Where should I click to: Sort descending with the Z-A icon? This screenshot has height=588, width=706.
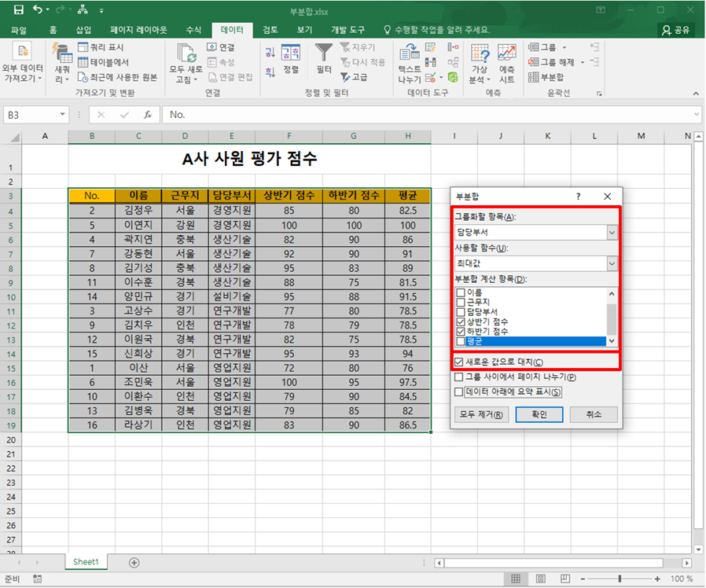[x=270, y=72]
